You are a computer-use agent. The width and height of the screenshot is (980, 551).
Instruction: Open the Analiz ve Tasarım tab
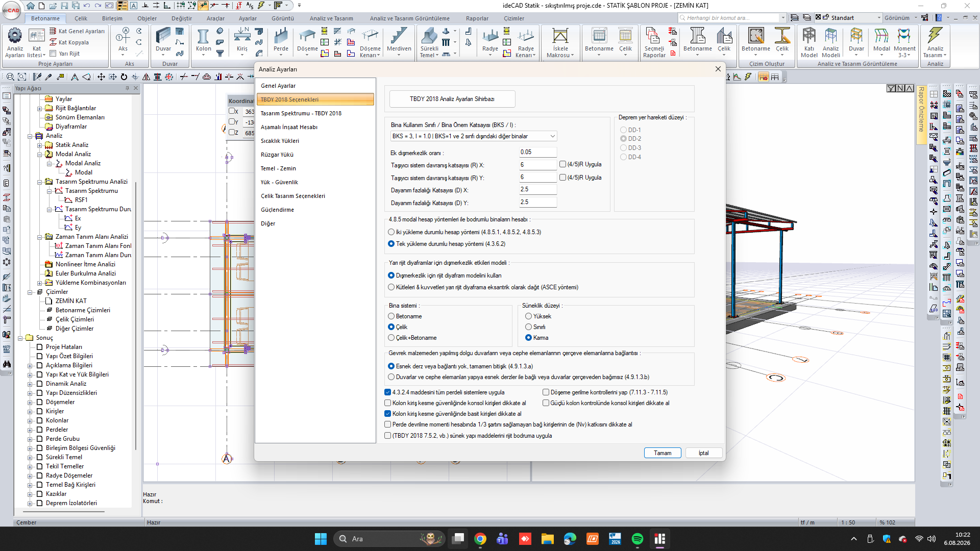click(x=331, y=18)
